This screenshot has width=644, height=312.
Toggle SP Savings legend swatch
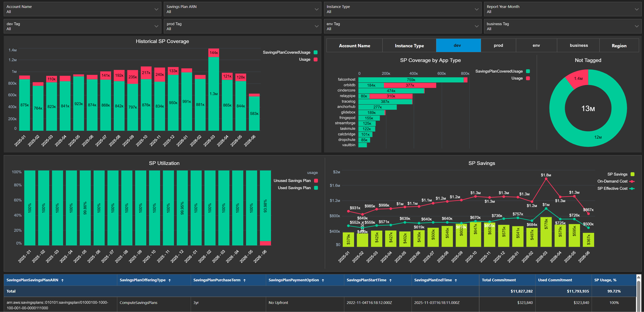(632, 174)
